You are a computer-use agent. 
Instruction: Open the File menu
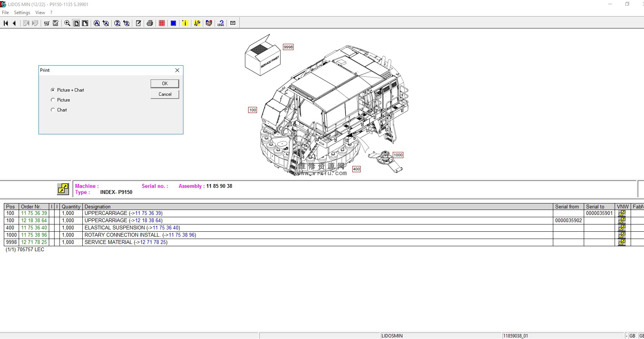tap(5, 13)
